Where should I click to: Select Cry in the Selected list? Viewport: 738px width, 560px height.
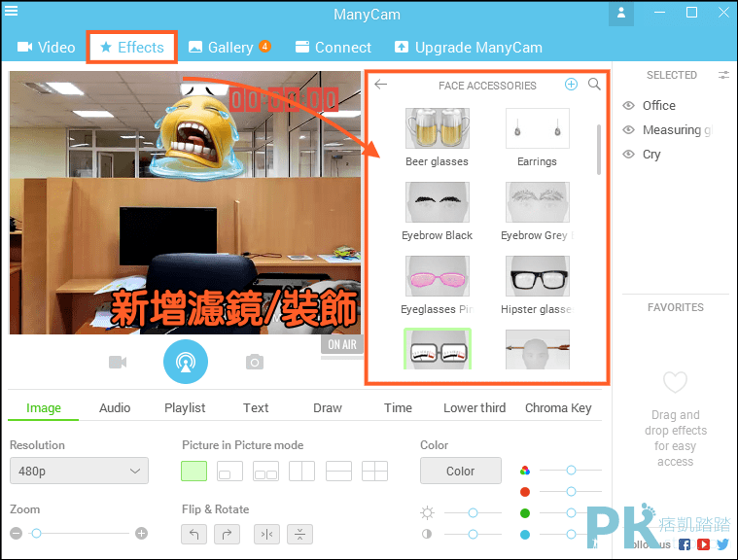pyautogui.click(x=651, y=155)
